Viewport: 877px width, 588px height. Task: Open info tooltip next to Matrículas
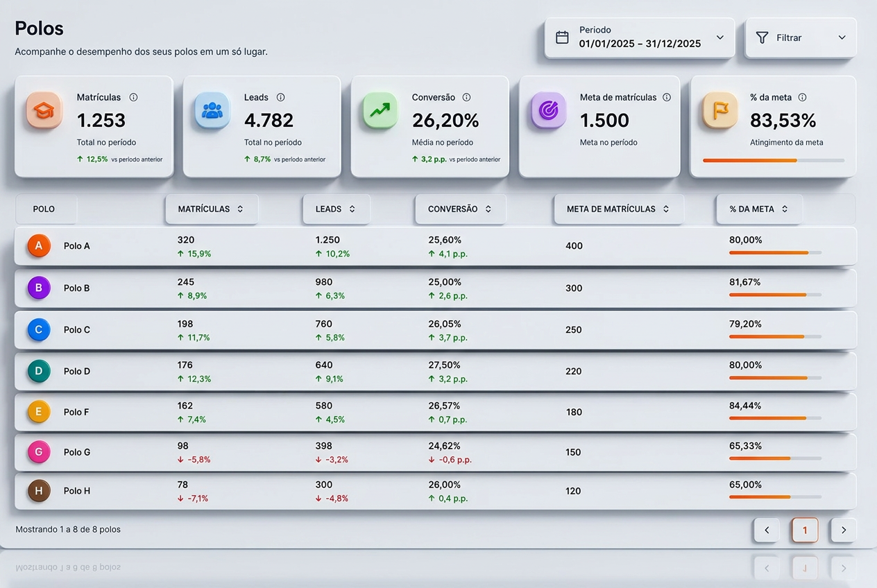pos(133,97)
